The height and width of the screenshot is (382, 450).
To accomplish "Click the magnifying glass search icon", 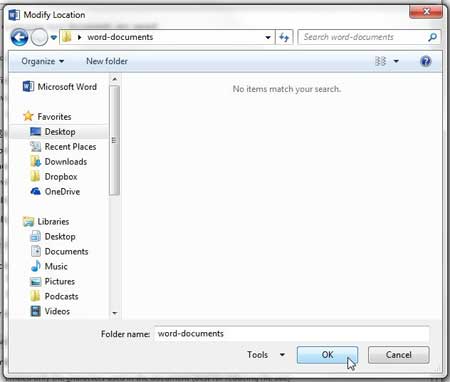I will pos(432,37).
